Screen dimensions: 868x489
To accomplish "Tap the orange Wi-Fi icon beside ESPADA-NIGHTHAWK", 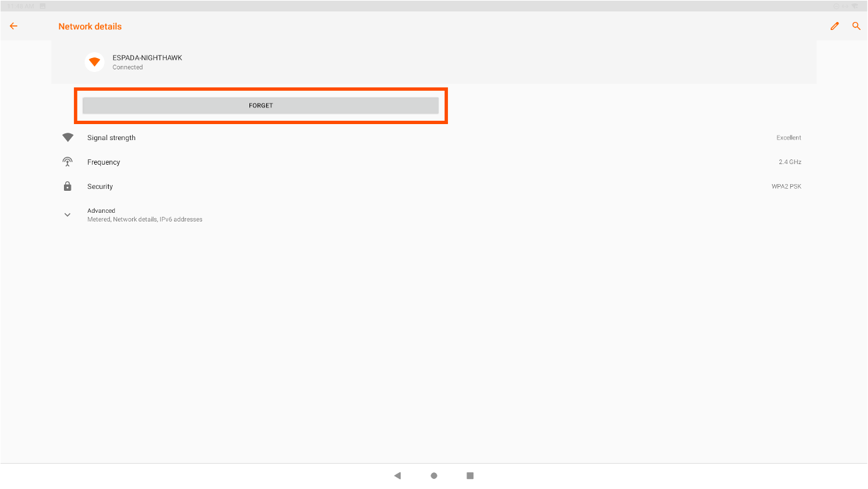I will point(95,62).
